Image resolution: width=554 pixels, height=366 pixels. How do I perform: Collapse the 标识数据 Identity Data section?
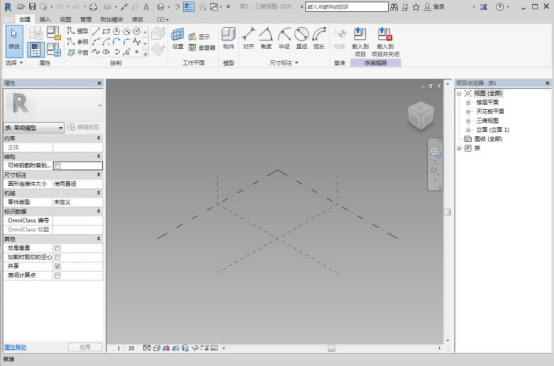99,211
